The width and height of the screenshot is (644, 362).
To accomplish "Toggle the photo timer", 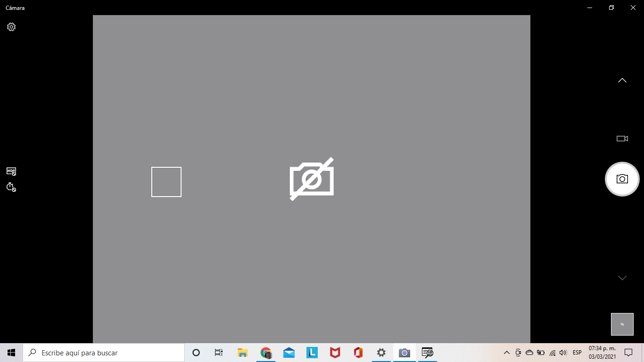I will [x=11, y=187].
